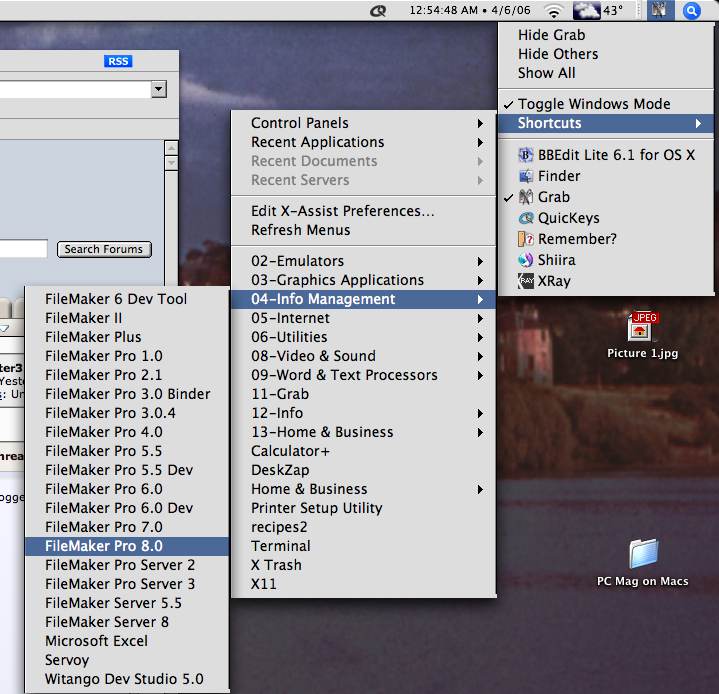Expand the 06-Utilities submenu
The image size is (719, 694).
pos(364,337)
